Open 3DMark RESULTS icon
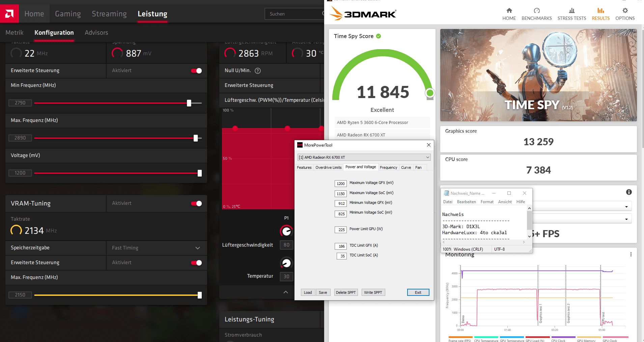Screen dimensions: 644x342 point(601,10)
